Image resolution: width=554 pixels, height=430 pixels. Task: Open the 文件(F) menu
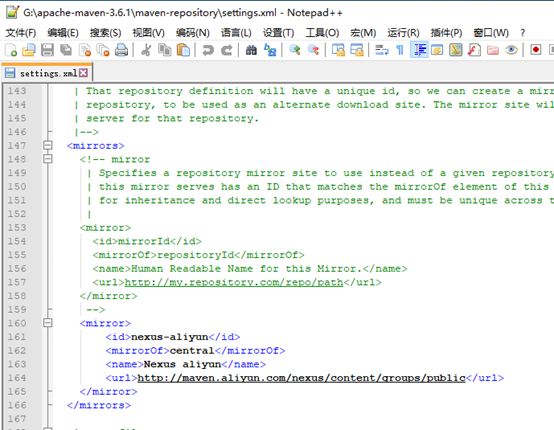[21, 33]
